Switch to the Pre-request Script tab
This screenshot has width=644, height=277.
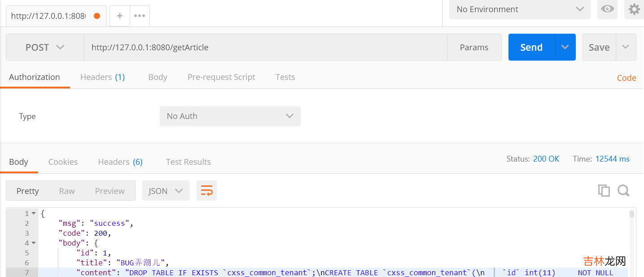221,77
